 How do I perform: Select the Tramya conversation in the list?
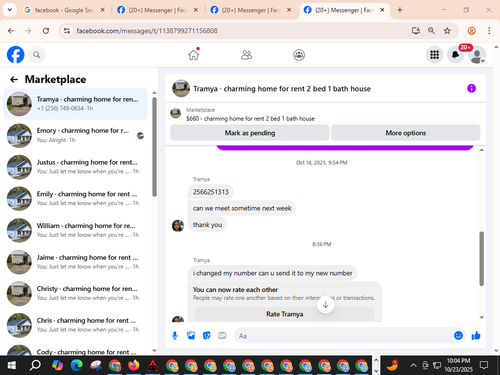click(x=75, y=104)
